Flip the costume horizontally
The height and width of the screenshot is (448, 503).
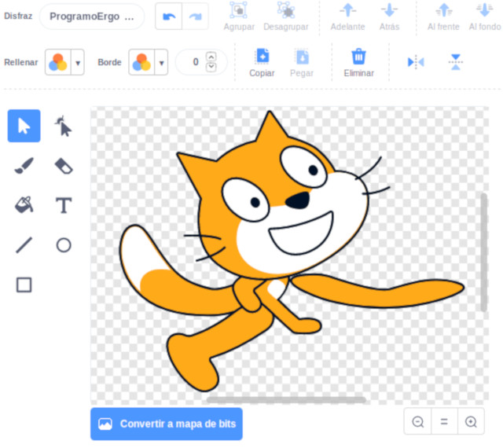[x=416, y=62]
